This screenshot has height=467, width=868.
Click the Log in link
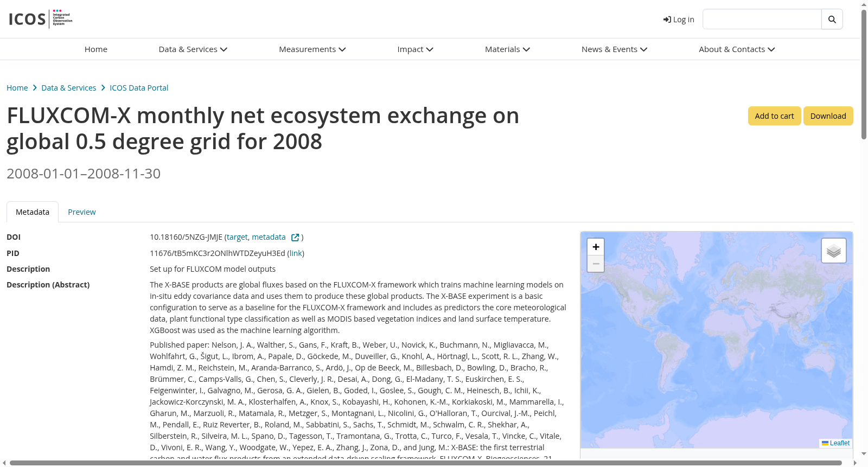[x=679, y=20]
